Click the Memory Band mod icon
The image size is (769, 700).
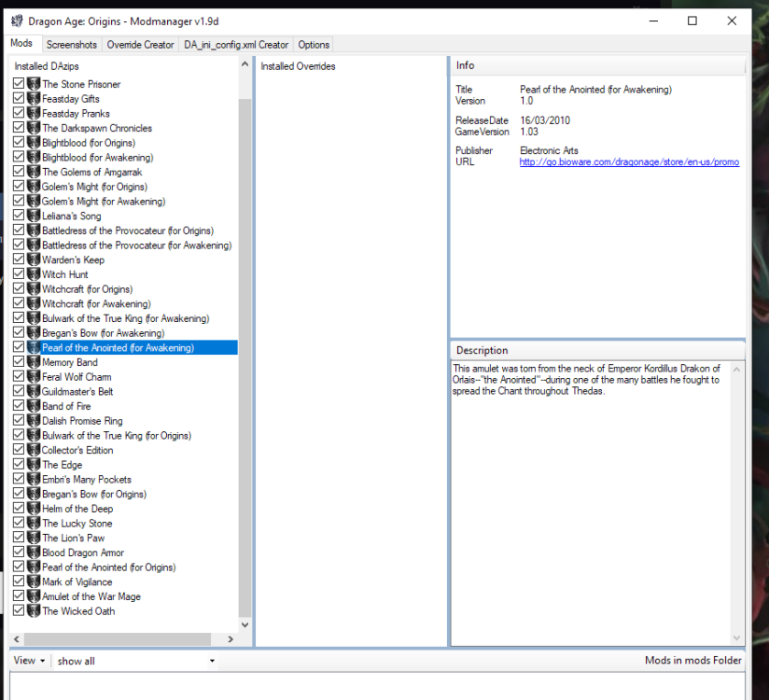click(34, 362)
